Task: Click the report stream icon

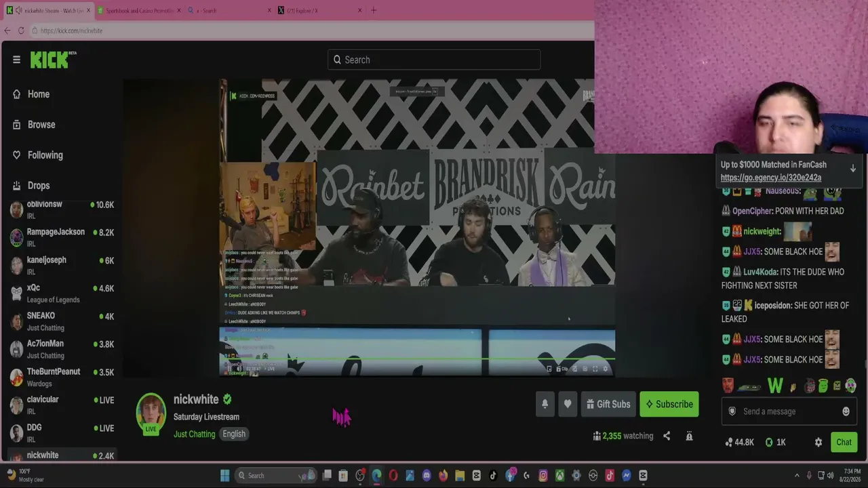Action: (689, 436)
